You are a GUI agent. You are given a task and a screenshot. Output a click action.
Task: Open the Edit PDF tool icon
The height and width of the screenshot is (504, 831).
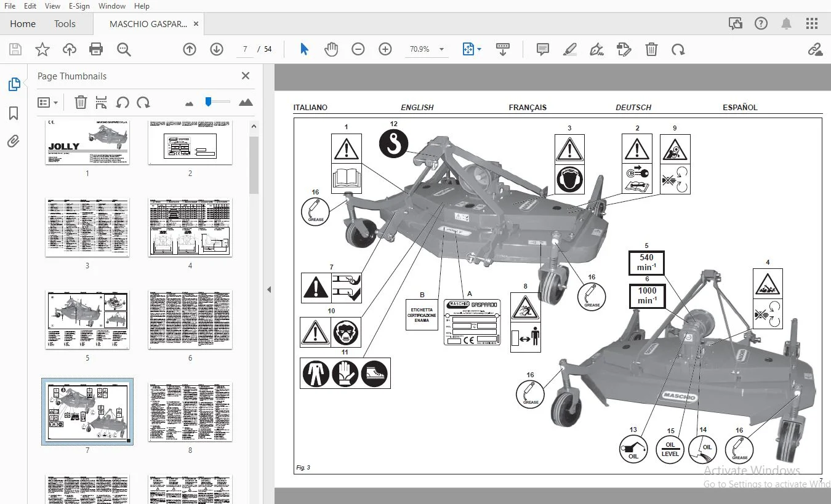click(624, 49)
